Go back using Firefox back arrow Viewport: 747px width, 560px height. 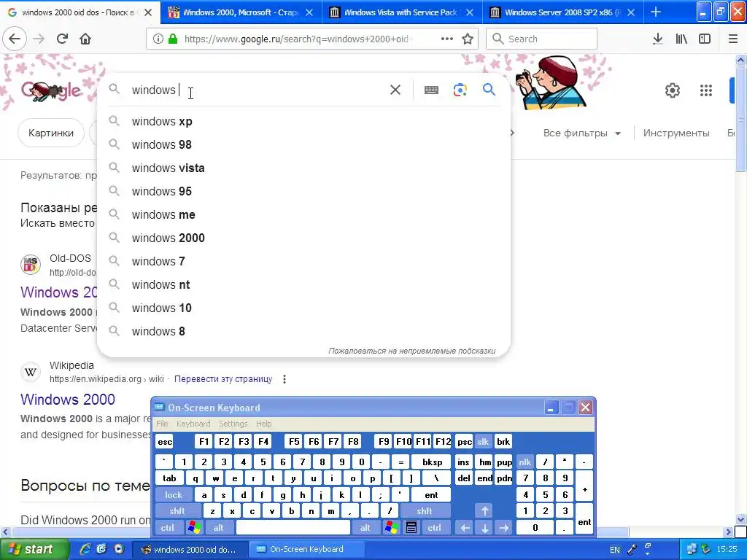pos(15,39)
